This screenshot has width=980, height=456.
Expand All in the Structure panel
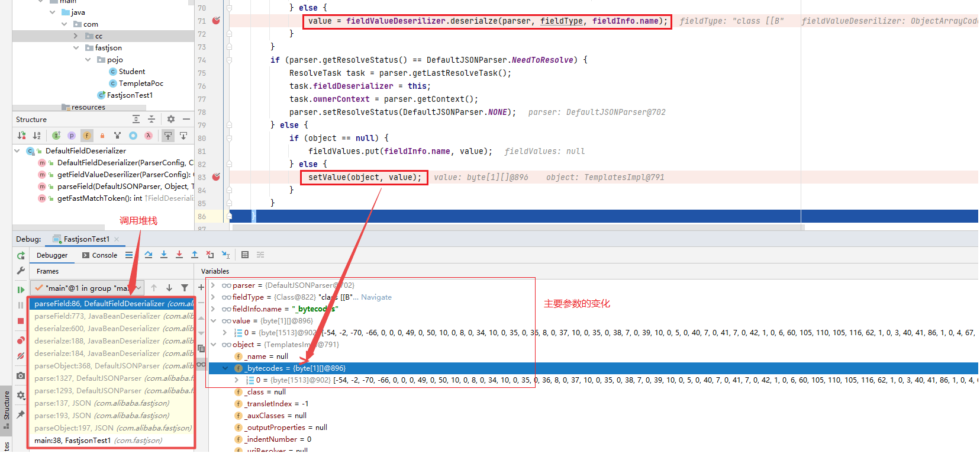[136, 119]
